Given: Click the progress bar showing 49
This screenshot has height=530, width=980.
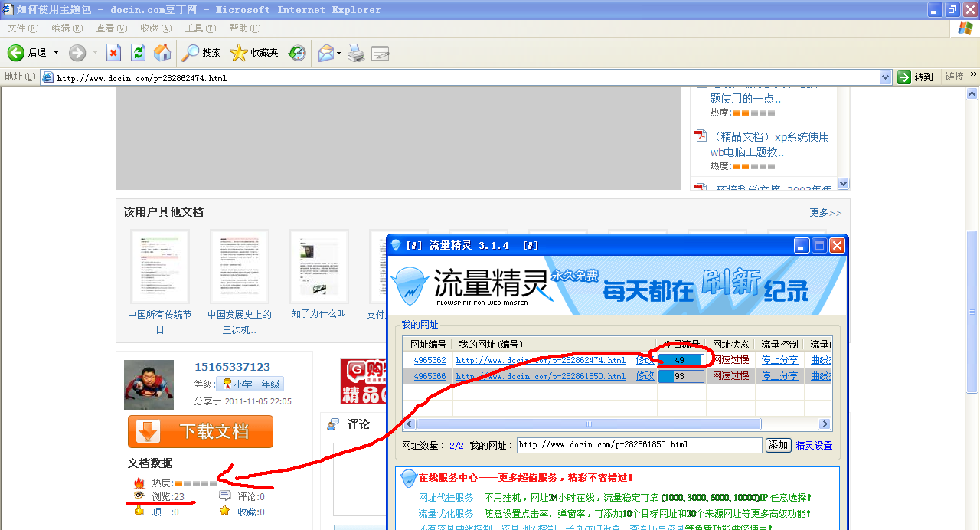Looking at the screenshot, I should pos(681,360).
